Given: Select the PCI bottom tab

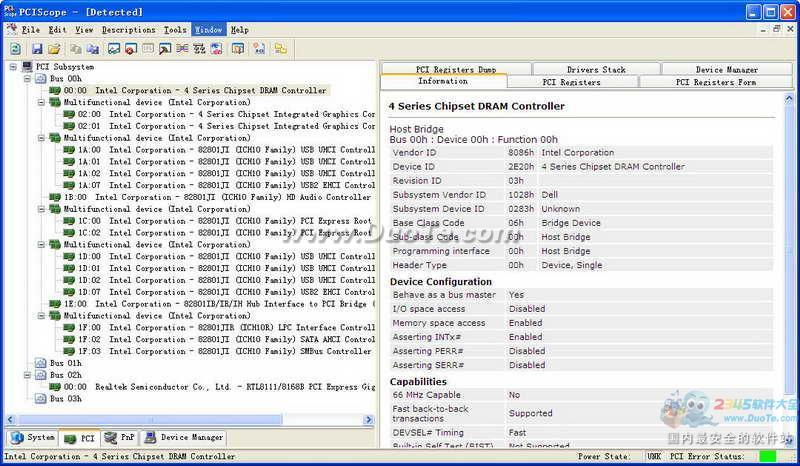Looking at the screenshot, I should 80,438.
